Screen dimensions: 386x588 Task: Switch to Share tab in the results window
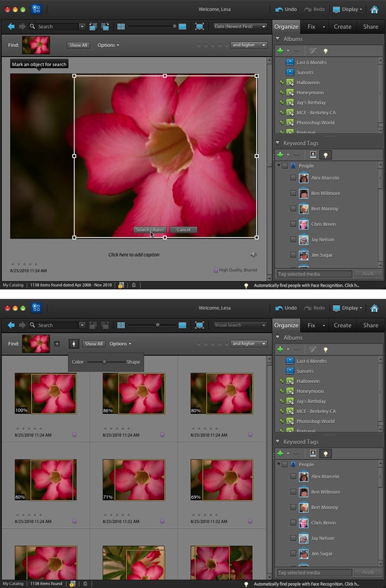pos(371,325)
